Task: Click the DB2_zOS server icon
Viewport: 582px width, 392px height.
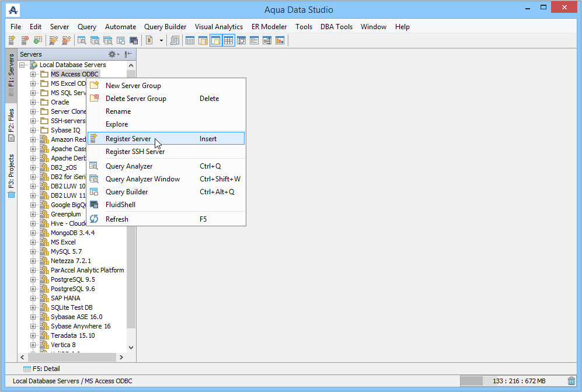Action: 44,167
